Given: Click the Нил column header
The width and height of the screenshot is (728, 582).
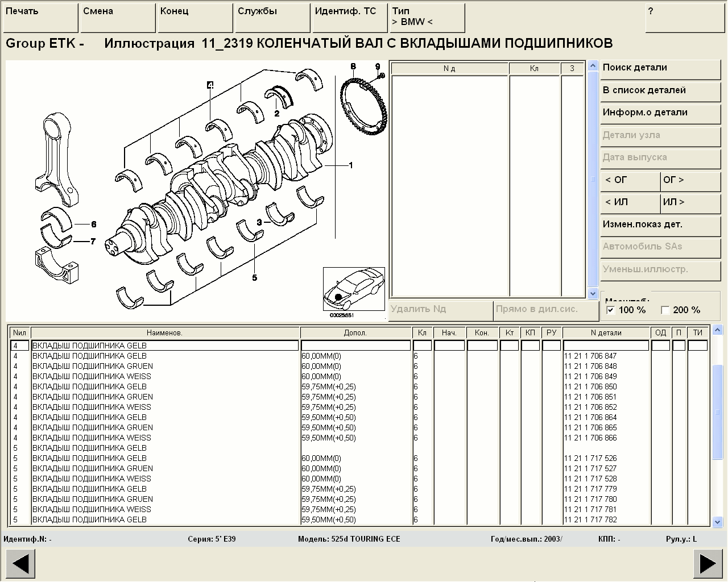Looking at the screenshot, I should [x=20, y=332].
